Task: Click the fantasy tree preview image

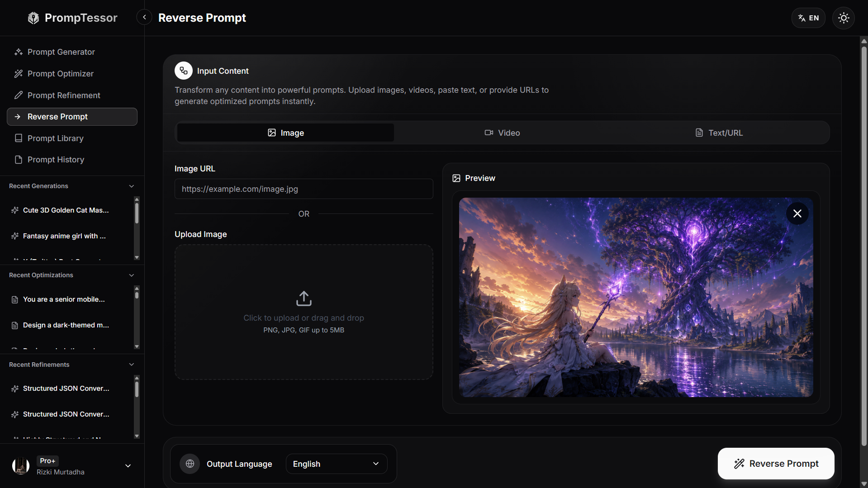Action: coord(636,298)
